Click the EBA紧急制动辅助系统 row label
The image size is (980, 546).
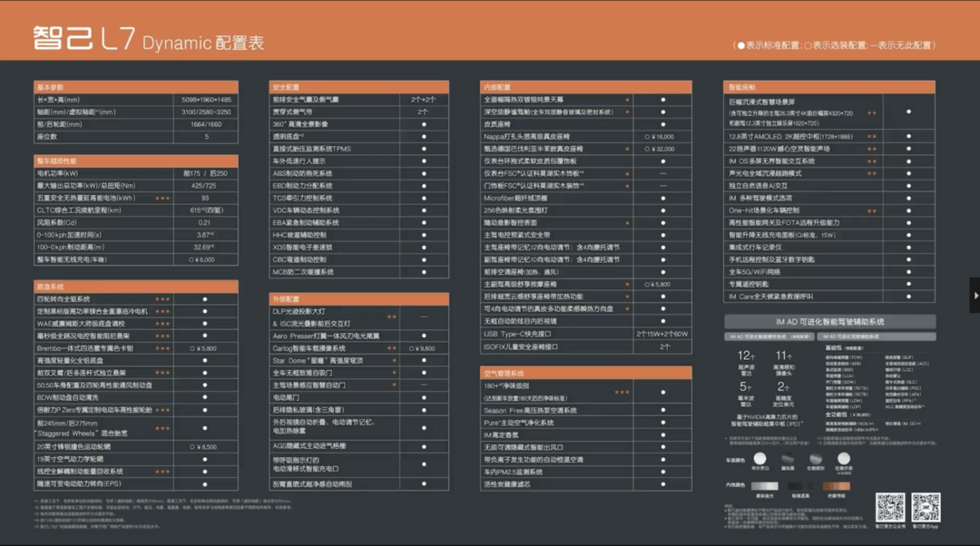(306, 222)
